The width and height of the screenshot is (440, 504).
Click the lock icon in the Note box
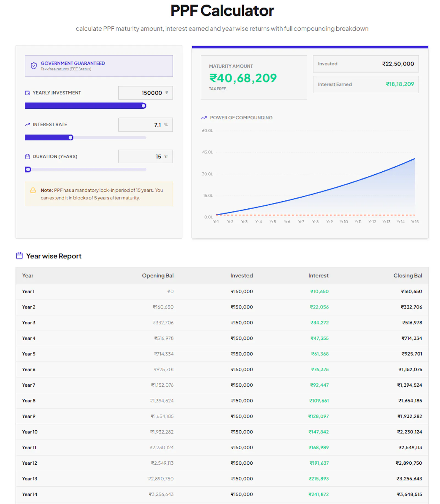click(33, 190)
